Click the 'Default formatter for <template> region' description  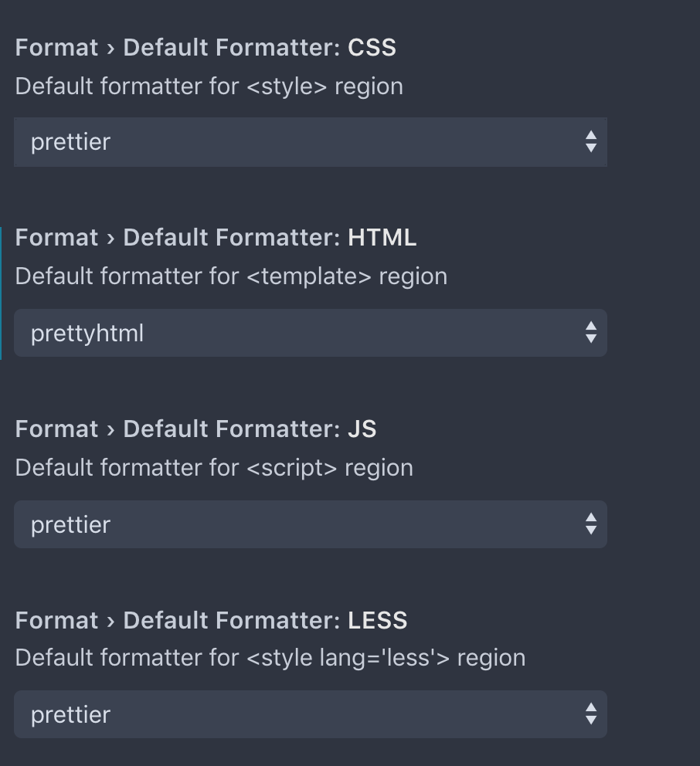tap(230, 278)
